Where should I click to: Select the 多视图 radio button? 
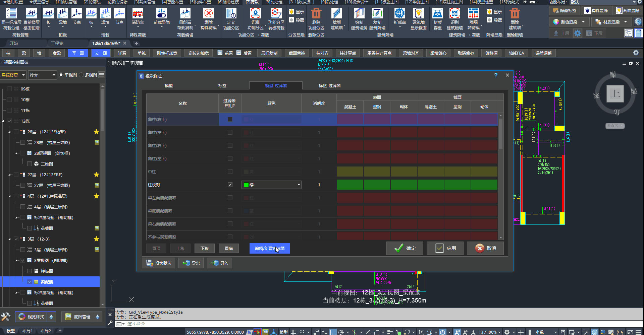[82, 75]
